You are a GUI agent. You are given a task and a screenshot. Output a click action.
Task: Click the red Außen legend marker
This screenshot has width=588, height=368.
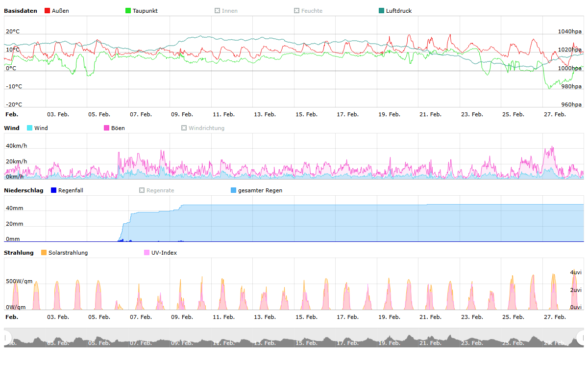(x=48, y=11)
